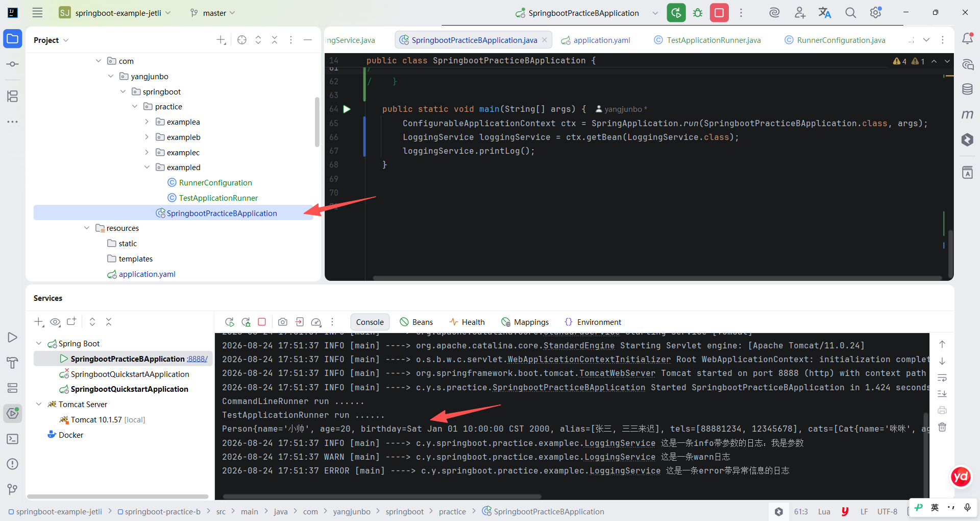Open the AI Assistant spiral icon
This screenshot has width=980, height=521.
774,13
